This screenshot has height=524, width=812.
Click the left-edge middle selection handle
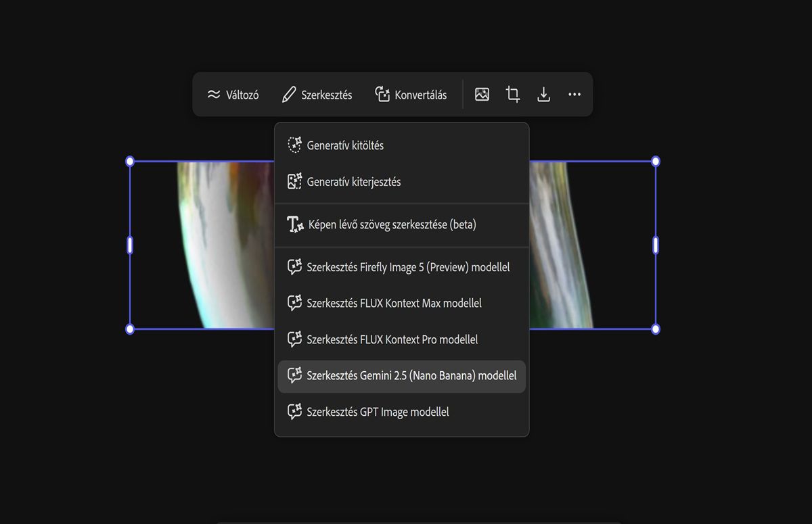pyautogui.click(x=130, y=245)
